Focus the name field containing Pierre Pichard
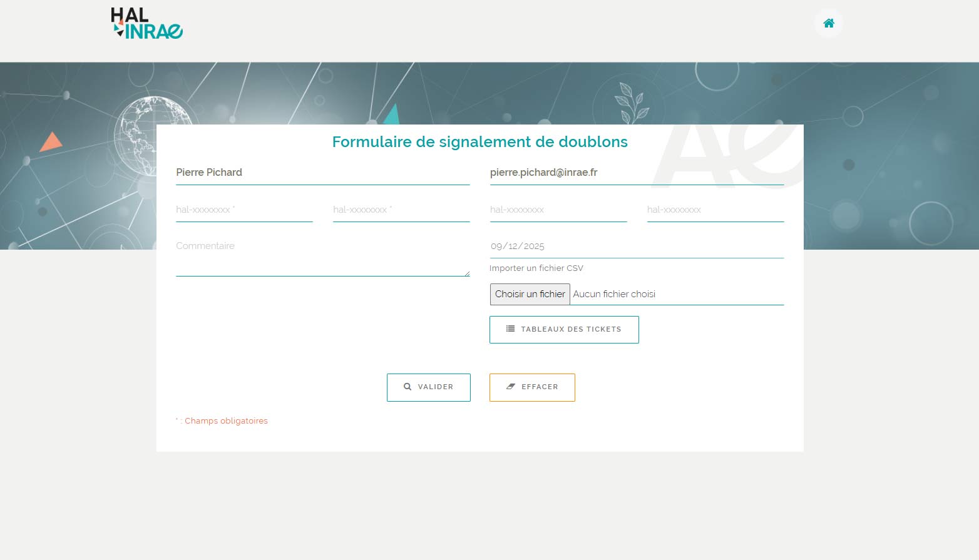 [322, 173]
